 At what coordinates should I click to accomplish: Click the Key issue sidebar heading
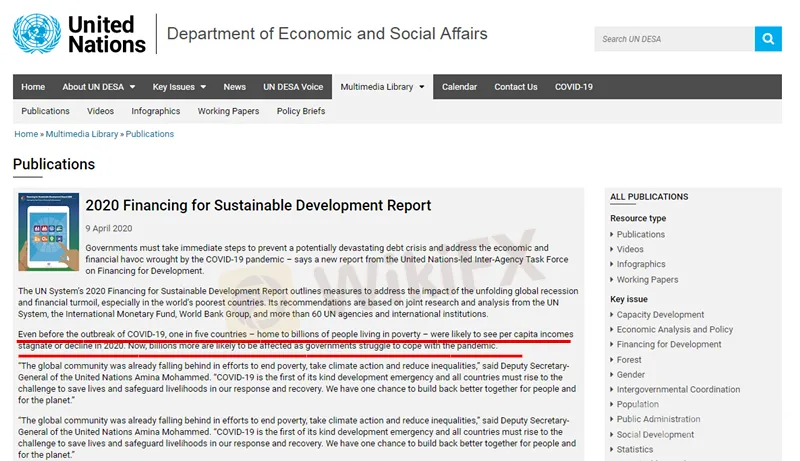click(x=629, y=299)
